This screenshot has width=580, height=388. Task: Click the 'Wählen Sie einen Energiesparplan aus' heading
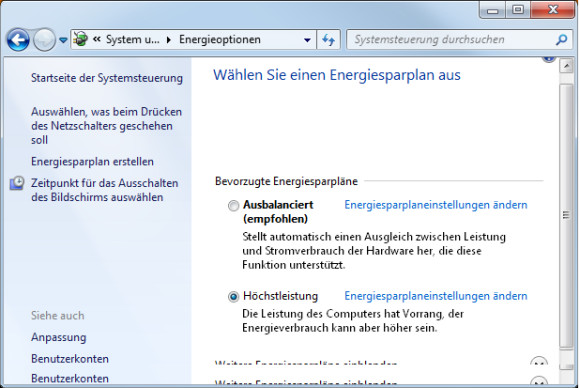pyautogui.click(x=337, y=75)
